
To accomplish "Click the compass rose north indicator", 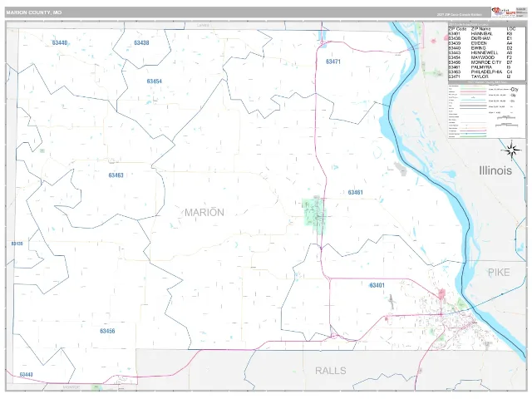I will click(512, 150).
